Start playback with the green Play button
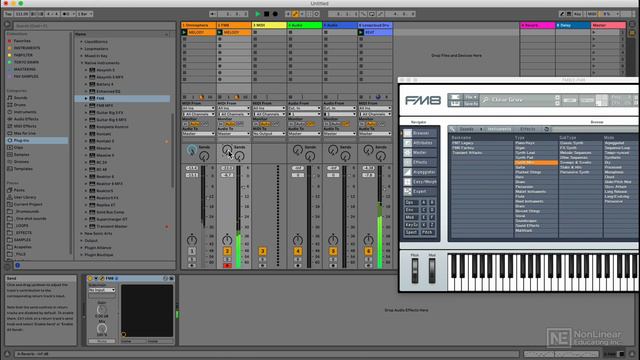Screen dimensions: 640x360 (x=258, y=14)
